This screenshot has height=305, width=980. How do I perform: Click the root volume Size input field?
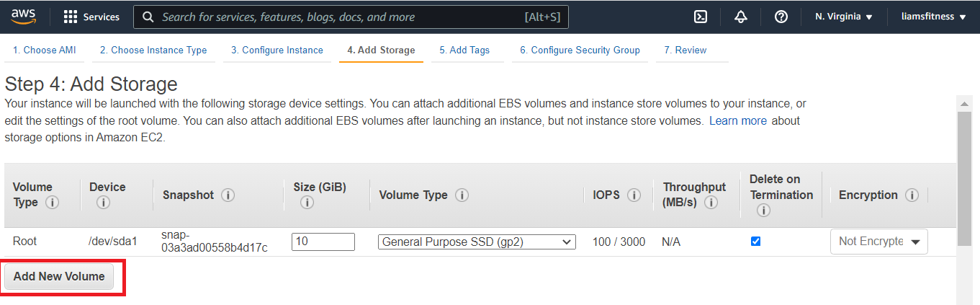(323, 242)
